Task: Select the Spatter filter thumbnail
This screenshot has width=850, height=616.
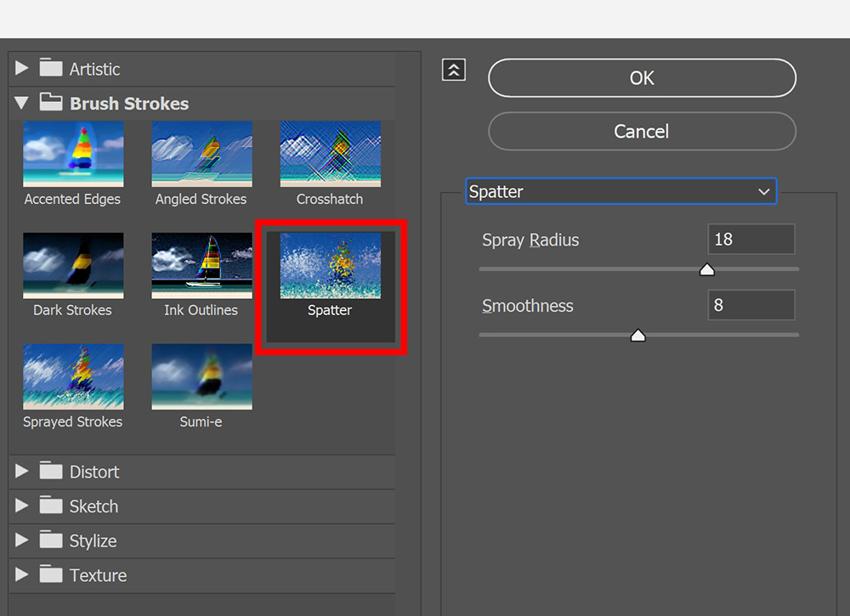Action: [x=330, y=265]
